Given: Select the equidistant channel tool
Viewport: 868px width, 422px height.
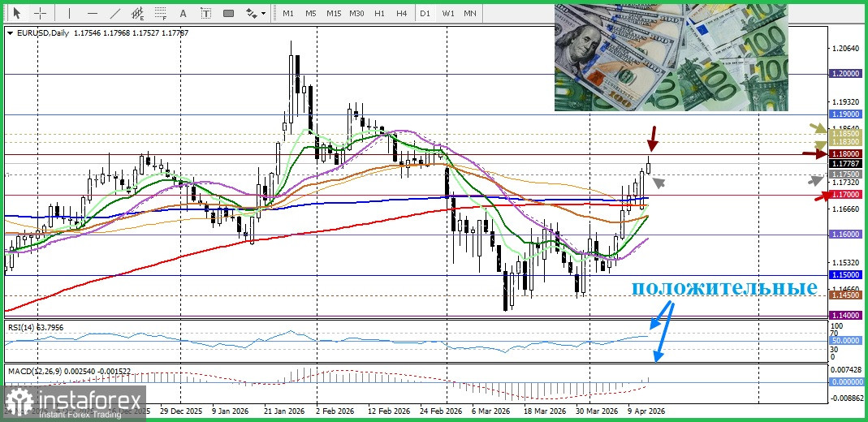Looking at the screenshot, I should point(138,13).
